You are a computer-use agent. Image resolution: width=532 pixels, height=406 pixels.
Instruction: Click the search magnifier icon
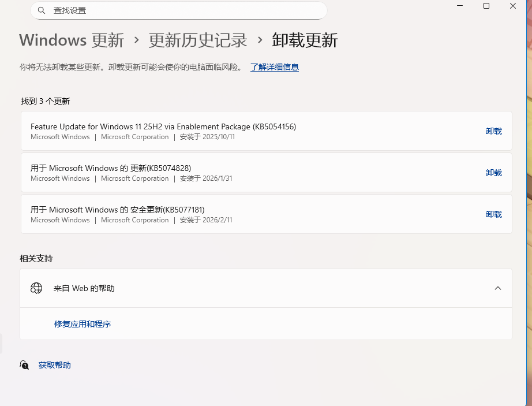pos(40,10)
